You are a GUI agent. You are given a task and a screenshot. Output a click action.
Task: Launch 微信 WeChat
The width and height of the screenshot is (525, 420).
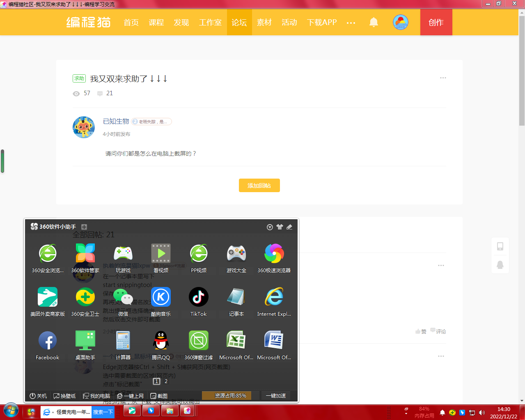[123, 301]
